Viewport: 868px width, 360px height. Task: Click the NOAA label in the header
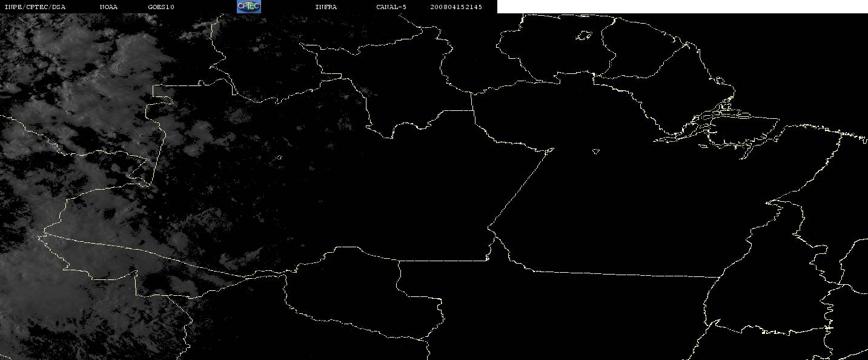coord(108,7)
